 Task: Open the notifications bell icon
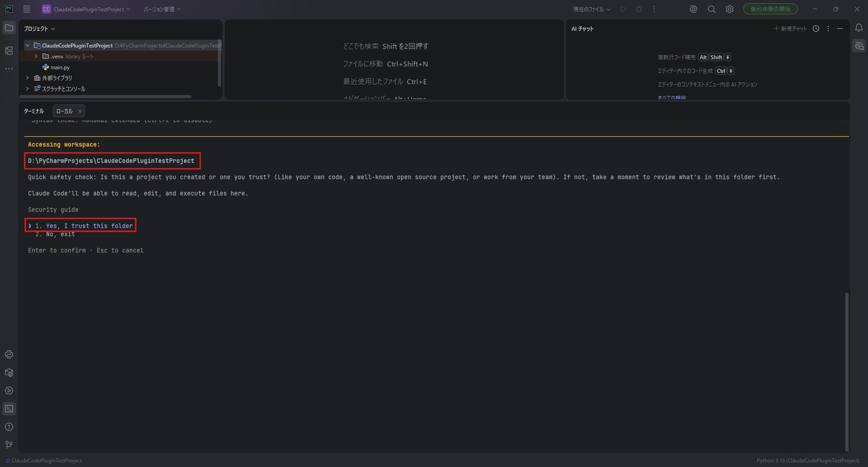pyautogui.click(x=859, y=28)
